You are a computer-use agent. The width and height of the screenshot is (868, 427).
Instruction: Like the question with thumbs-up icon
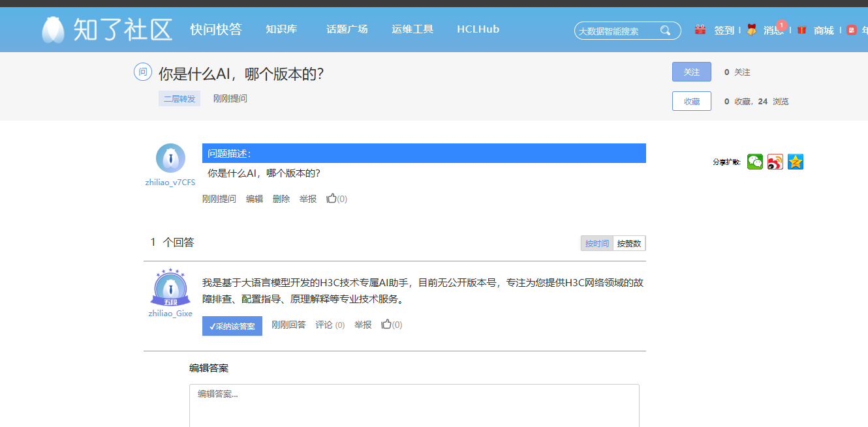click(332, 198)
